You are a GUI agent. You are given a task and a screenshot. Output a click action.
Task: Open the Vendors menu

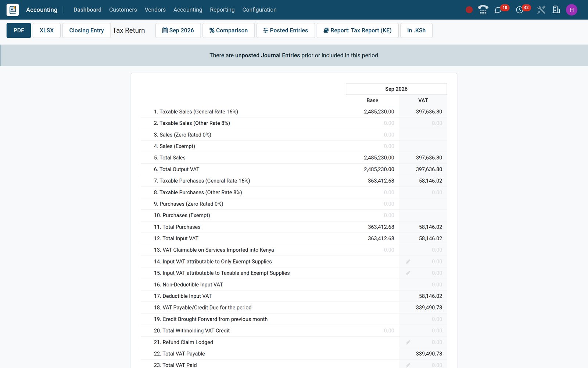point(155,10)
